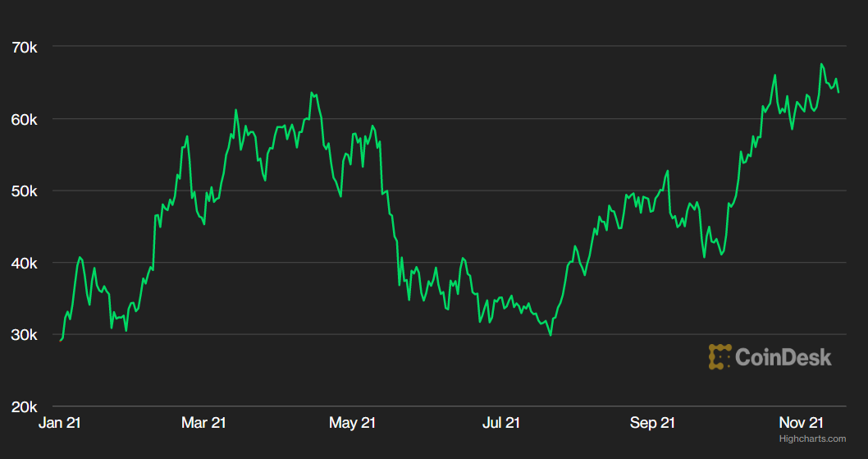Select the 70k y-axis label
The height and width of the screenshot is (459, 868).
25,48
